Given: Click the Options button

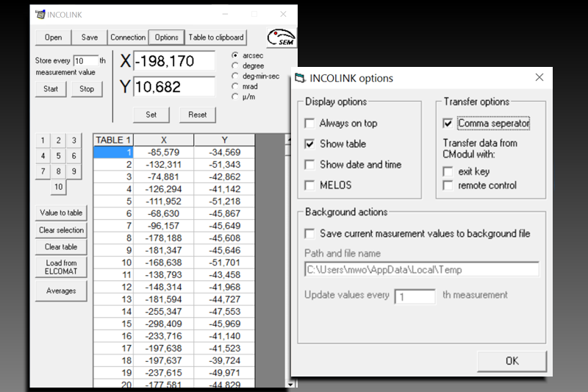Looking at the screenshot, I should pyautogui.click(x=167, y=38).
